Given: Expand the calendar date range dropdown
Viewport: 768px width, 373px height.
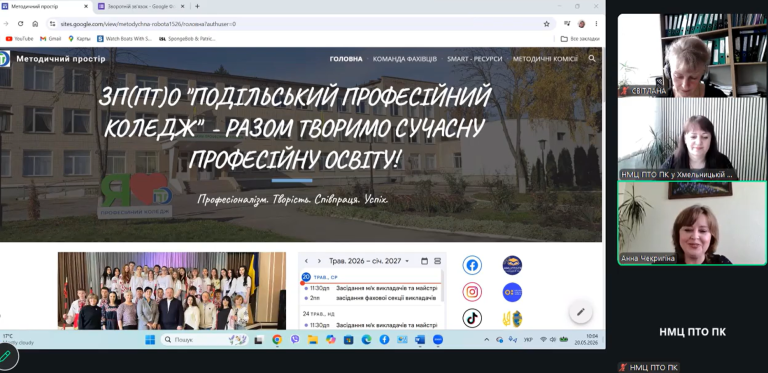Looking at the screenshot, I should (407, 261).
